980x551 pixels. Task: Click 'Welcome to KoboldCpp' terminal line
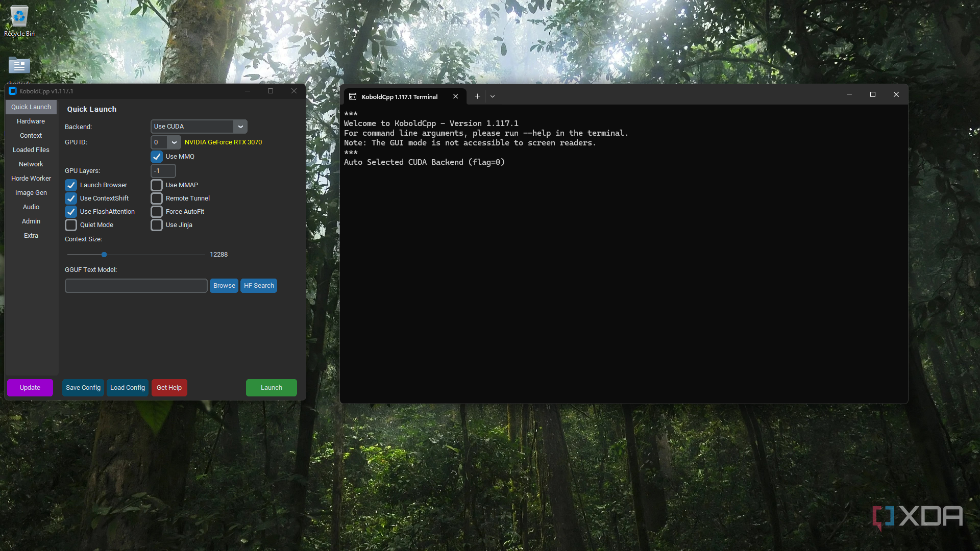tap(431, 123)
